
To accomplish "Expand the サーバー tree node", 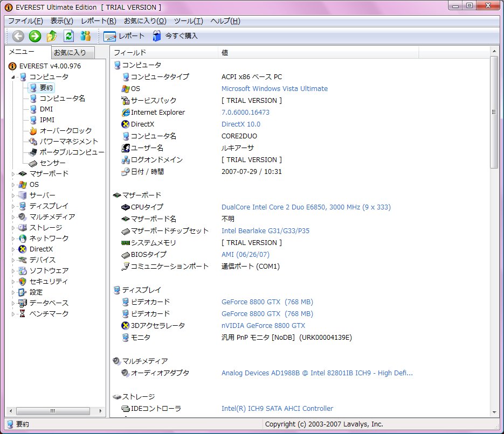I will coord(13,195).
